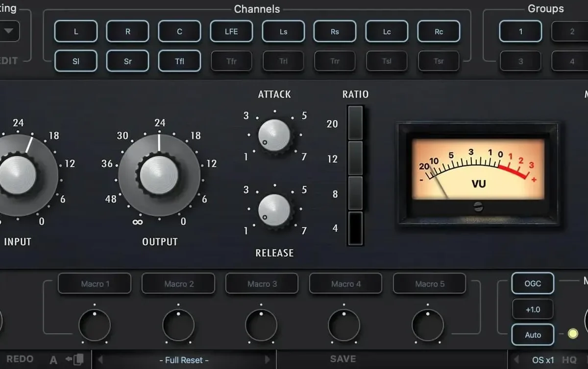Toggle the Lc channel

(387, 31)
